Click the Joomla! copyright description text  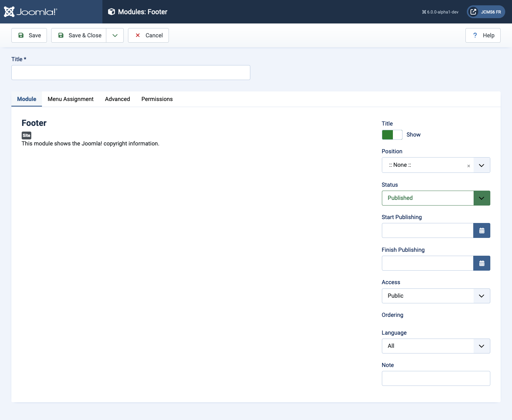[x=90, y=144]
